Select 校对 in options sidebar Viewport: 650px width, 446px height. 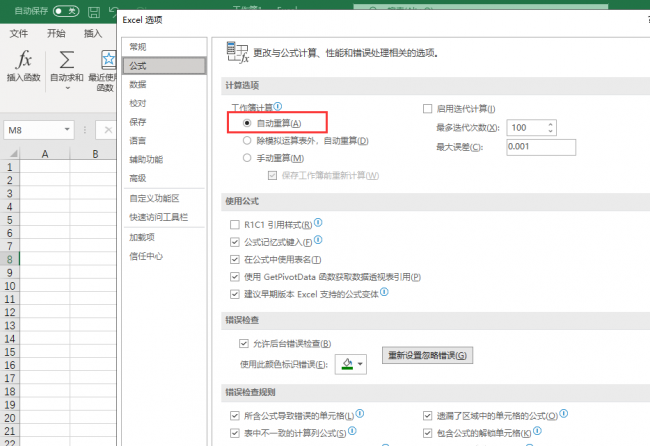[165, 103]
